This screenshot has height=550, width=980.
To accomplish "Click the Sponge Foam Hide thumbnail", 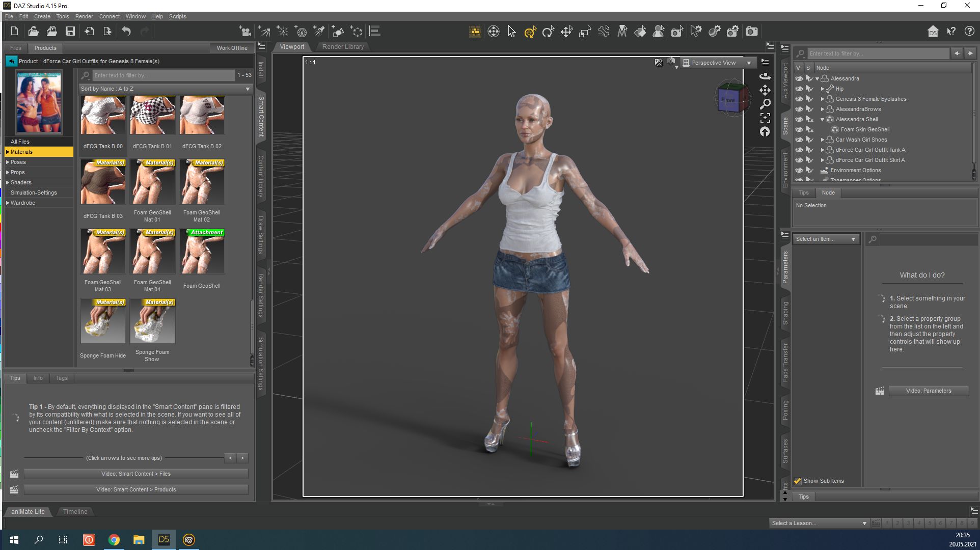I will pos(103,321).
